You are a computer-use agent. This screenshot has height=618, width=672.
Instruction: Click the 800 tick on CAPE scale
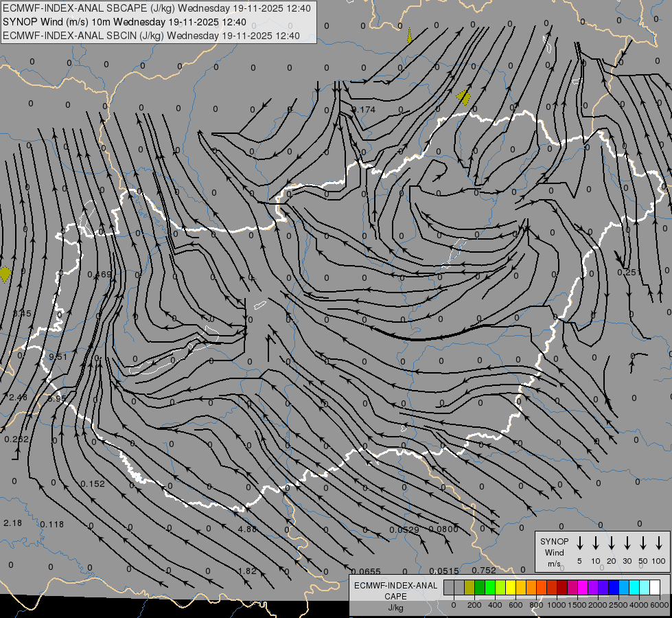click(x=536, y=605)
